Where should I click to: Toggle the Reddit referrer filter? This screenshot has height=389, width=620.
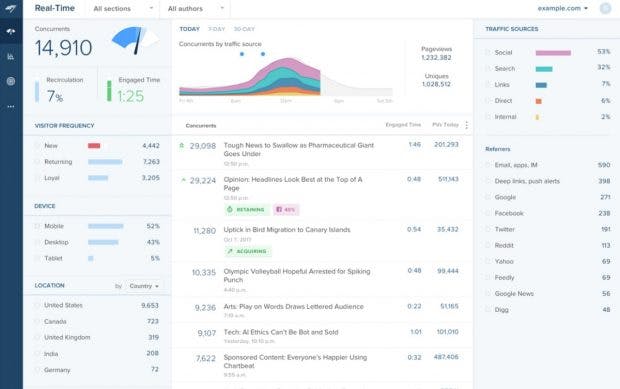[x=488, y=245]
